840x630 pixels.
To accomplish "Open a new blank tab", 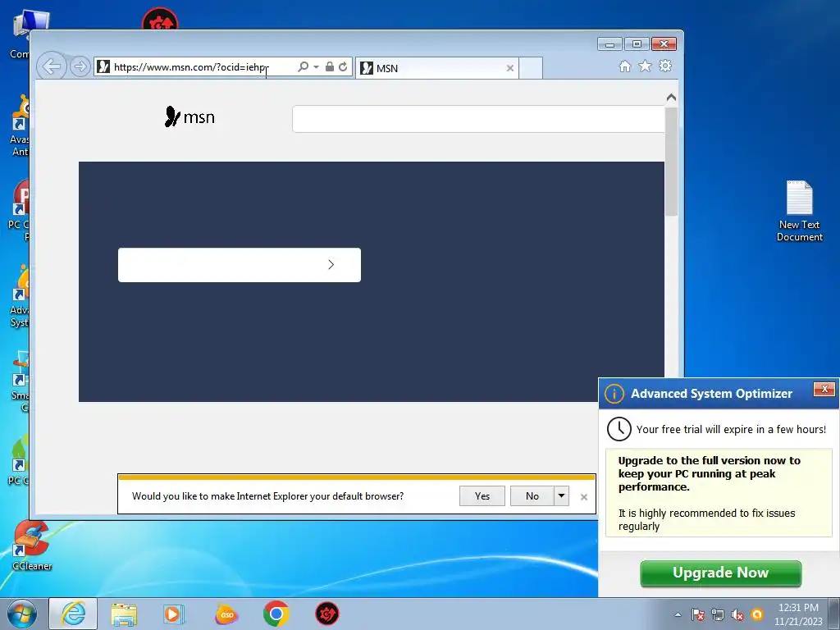I will point(531,68).
